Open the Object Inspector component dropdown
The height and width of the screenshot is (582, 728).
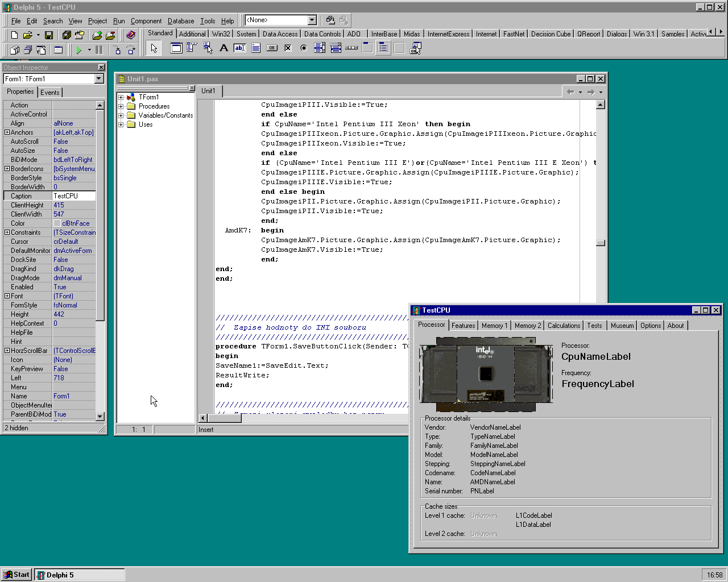pos(99,79)
